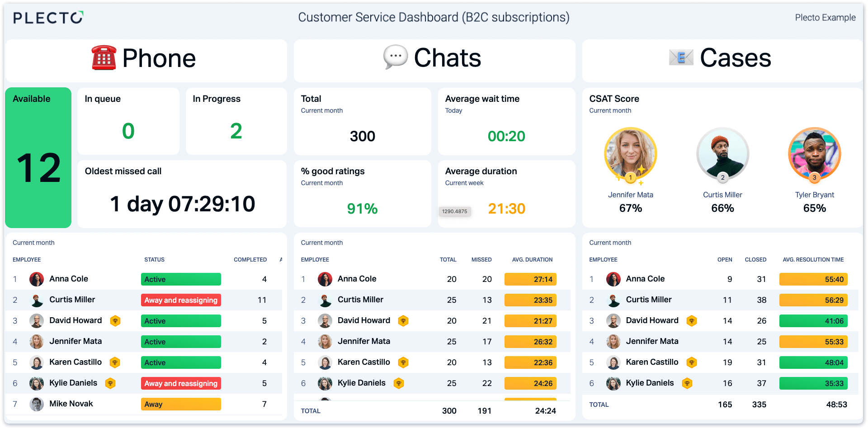Click the speech bubble icon beside Chats
Image resolution: width=868 pixels, height=429 pixels.
pyautogui.click(x=396, y=57)
